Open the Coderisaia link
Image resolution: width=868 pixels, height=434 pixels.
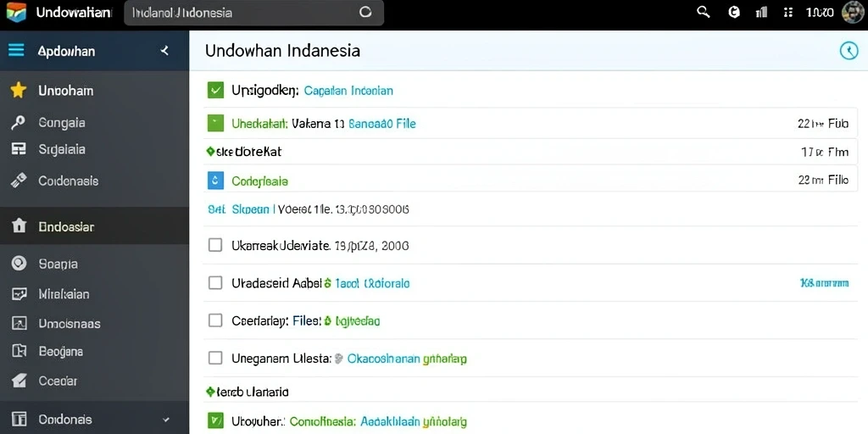pyautogui.click(x=259, y=181)
